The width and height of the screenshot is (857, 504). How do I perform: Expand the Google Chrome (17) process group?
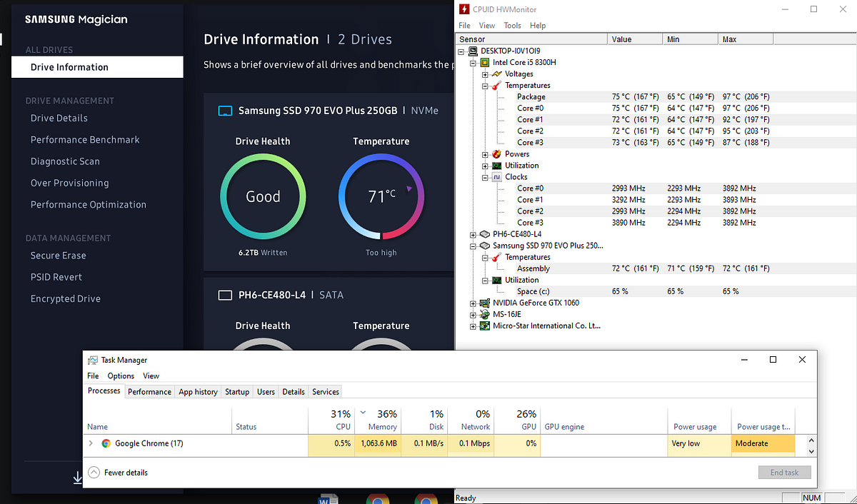(91, 443)
